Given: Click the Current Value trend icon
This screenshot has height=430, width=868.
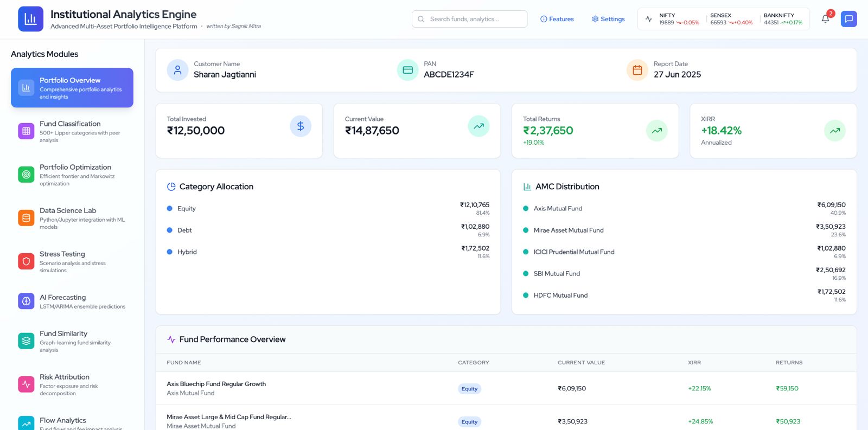Looking at the screenshot, I should click(478, 126).
